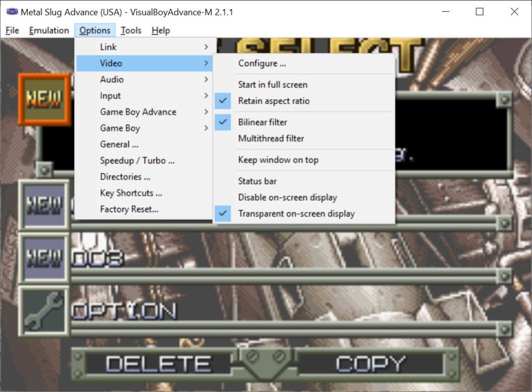Click the DELETE button in game
Screen dimensions: 532x392
click(158, 363)
